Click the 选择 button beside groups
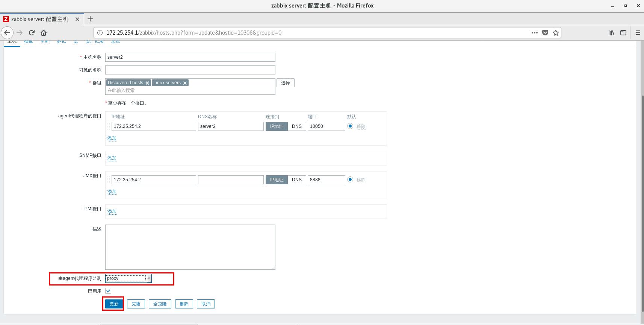 286,83
